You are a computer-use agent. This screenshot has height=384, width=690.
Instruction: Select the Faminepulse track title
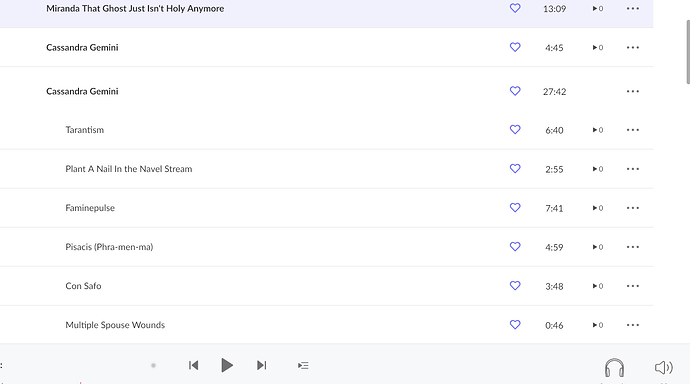[90, 208]
